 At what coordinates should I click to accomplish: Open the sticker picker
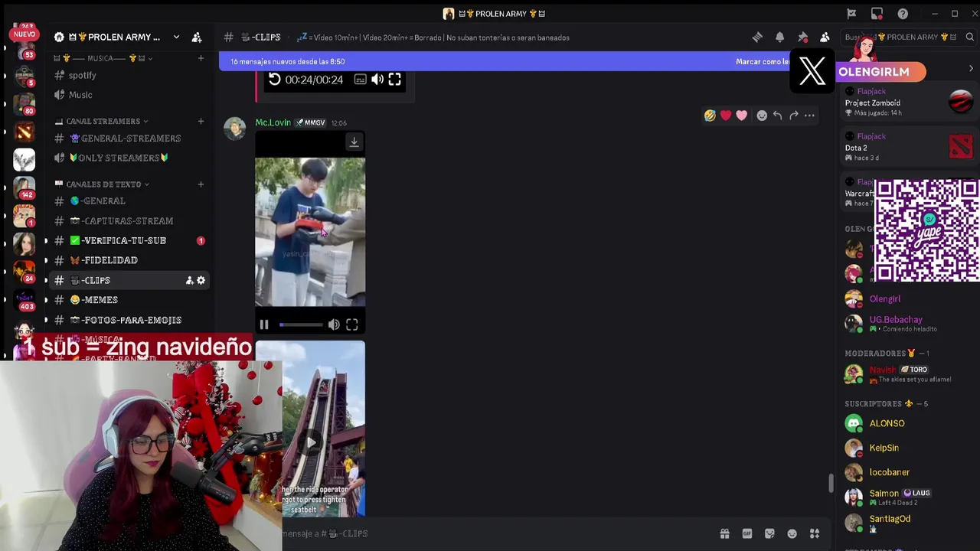(769, 533)
